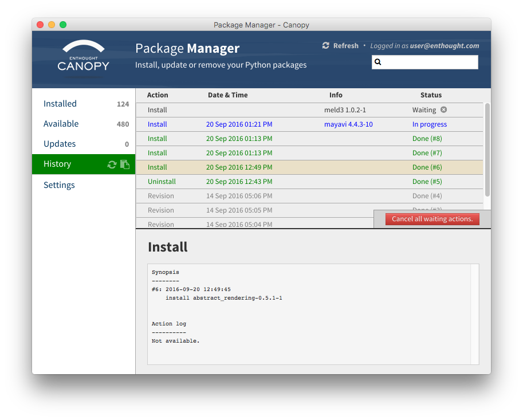
Task: Click the Updates count 0
Action: [x=127, y=144]
